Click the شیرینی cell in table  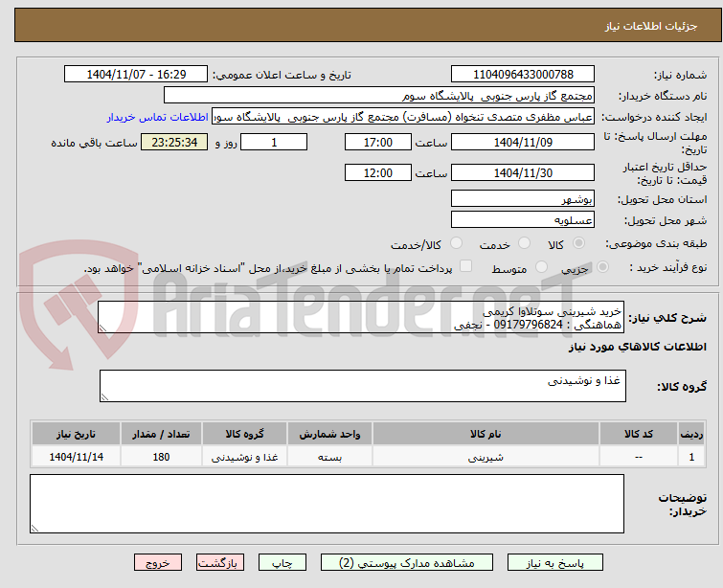[486, 457]
